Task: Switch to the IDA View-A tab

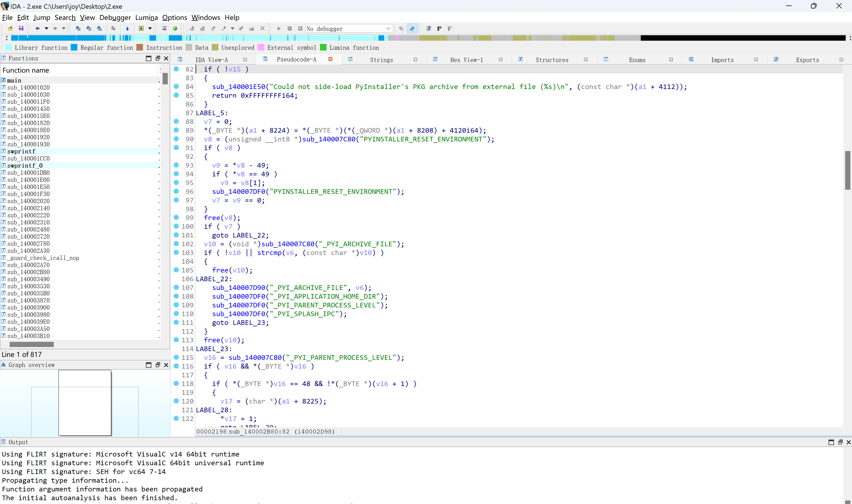Action: [211, 60]
